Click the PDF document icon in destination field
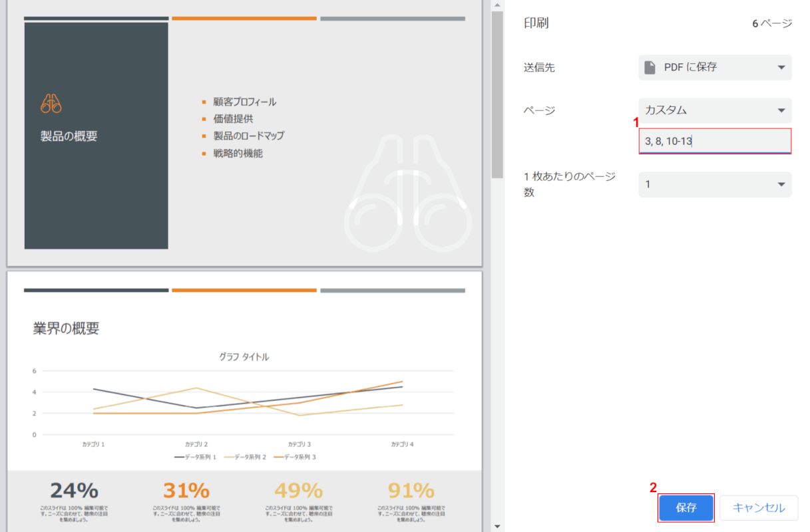This screenshot has width=810, height=532. click(650, 67)
